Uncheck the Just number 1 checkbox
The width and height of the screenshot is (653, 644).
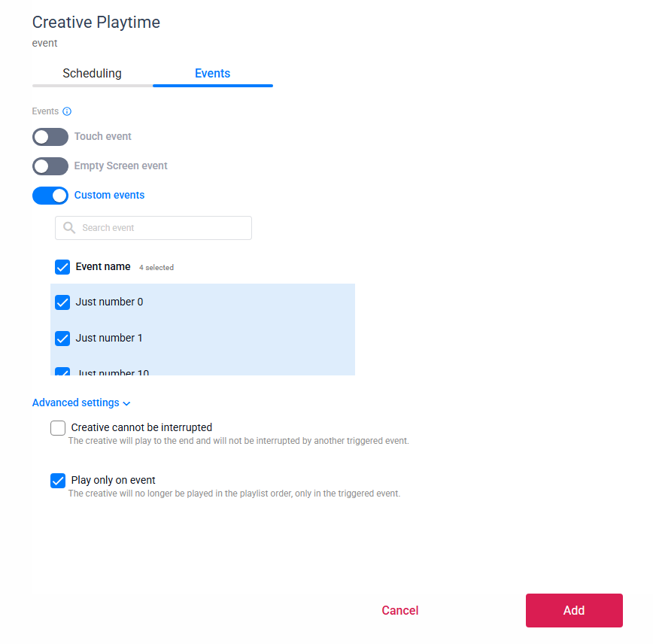pyautogui.click(x=62, y=339)
